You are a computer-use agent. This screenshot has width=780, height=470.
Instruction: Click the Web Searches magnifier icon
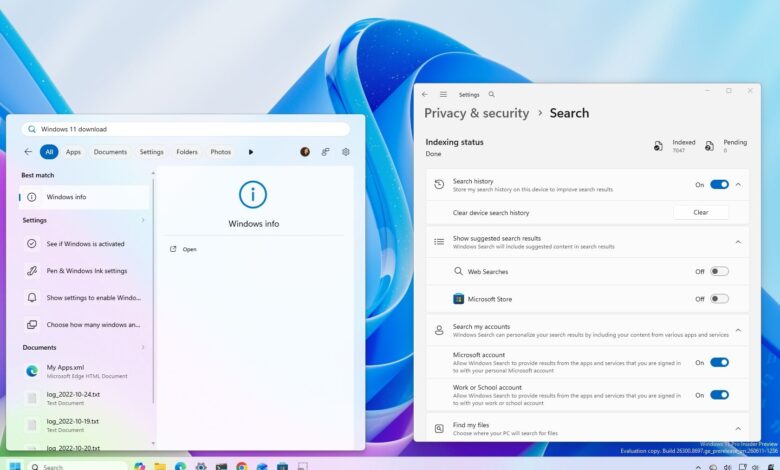458,271
